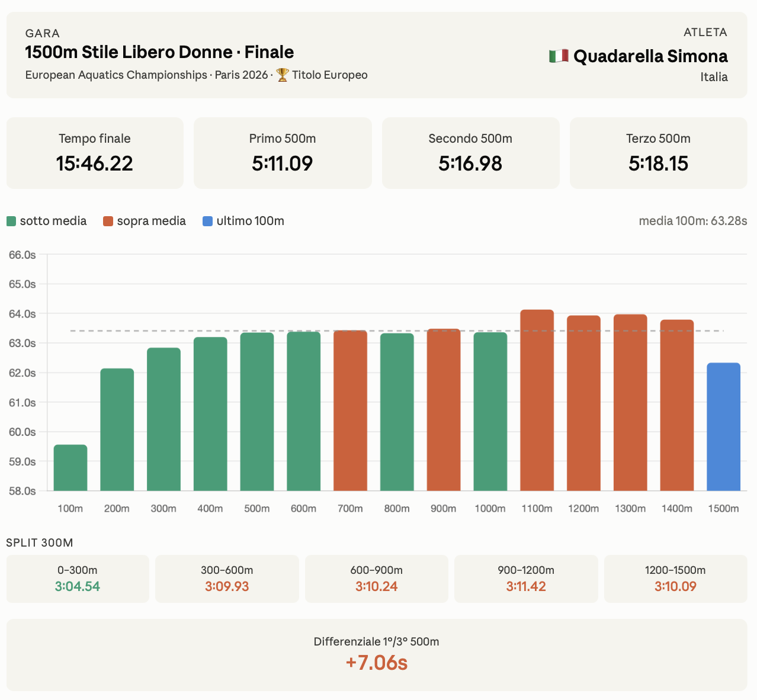Click the Italian flag icon

[559, 56]
